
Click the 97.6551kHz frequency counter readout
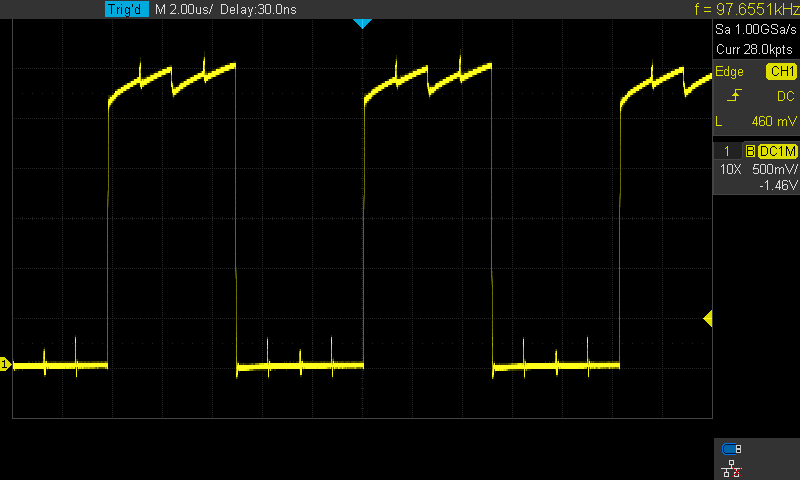746,9
